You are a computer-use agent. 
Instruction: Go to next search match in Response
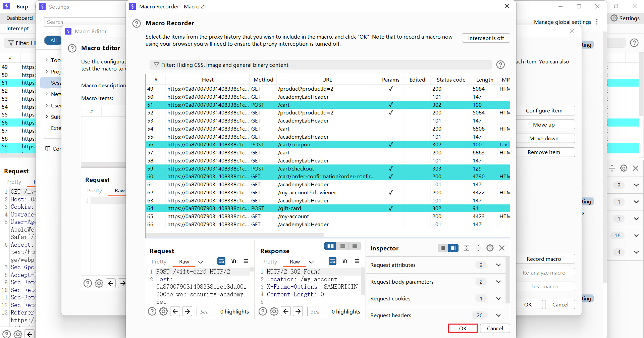tap(298, 311)
